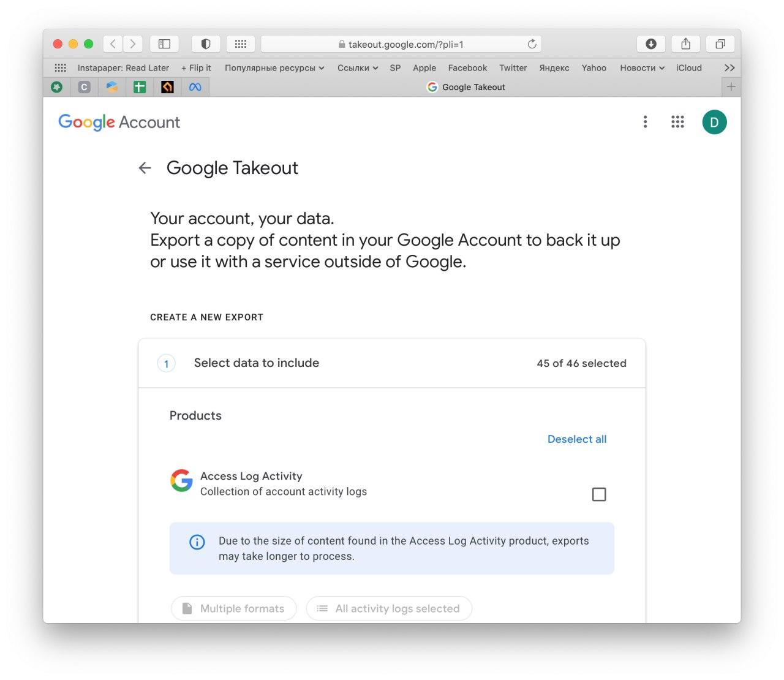784x680 pixels.
Task: Open the Meta infinity pinned tab
Action: pos(195,87)
